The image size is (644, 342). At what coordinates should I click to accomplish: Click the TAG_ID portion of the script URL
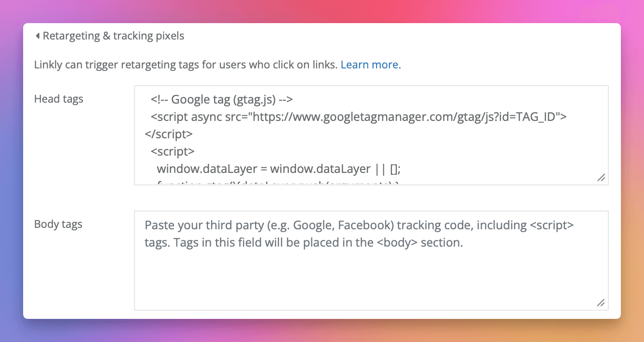coord(536,116)
